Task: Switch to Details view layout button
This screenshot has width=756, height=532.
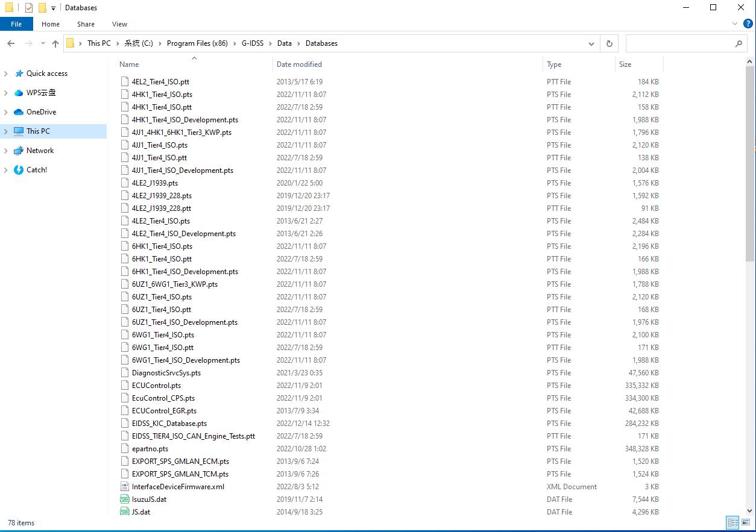Action: coord(733,523)
